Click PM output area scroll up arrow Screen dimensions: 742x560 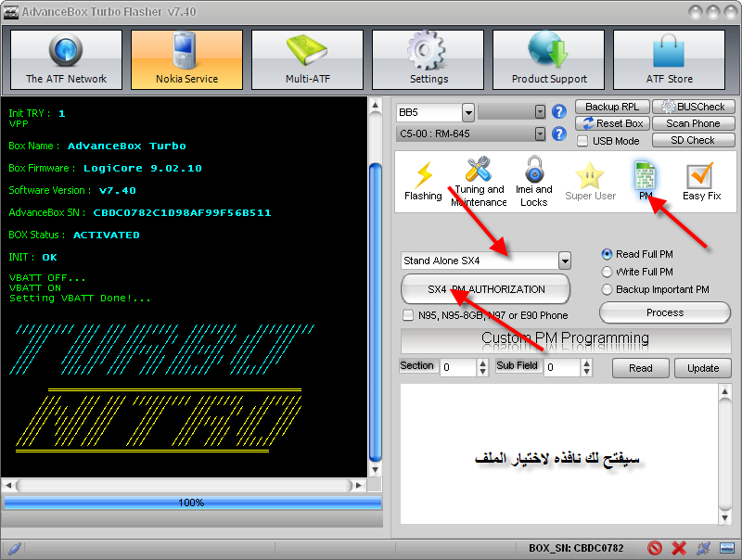(724, 391)
